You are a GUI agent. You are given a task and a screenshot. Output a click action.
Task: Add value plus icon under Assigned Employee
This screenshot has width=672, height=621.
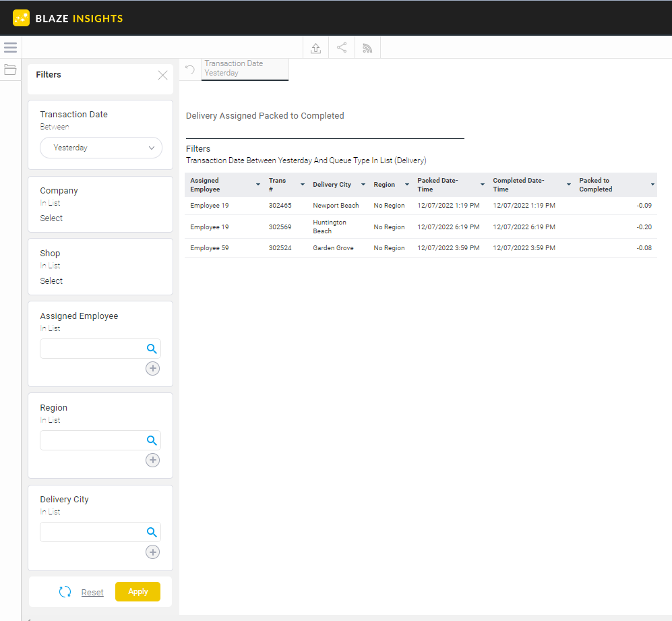(152, 368)
